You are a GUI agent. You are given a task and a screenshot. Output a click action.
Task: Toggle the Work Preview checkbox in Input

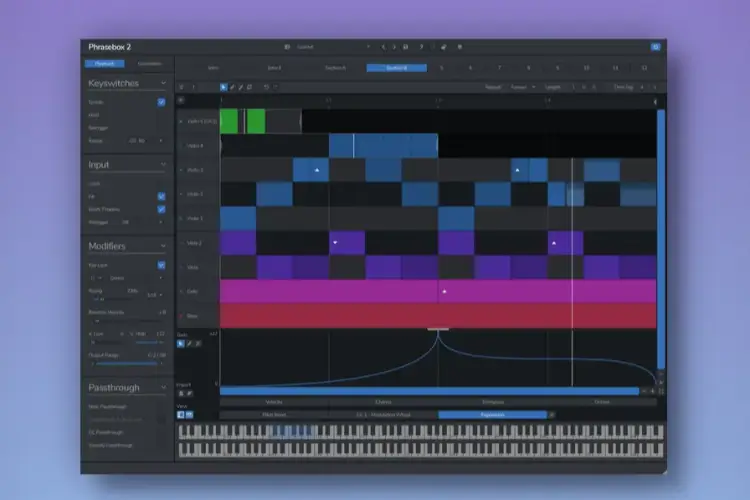click(x=161, y=209)
